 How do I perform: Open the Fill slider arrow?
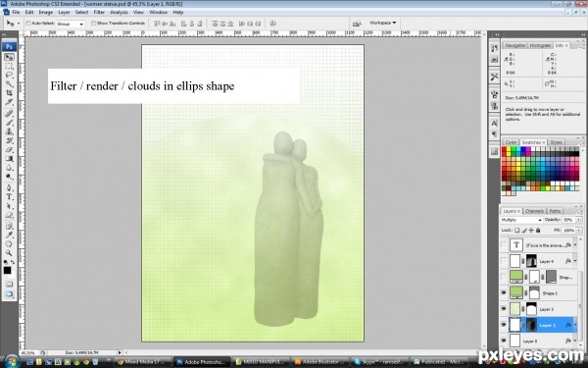coord(579,231)
